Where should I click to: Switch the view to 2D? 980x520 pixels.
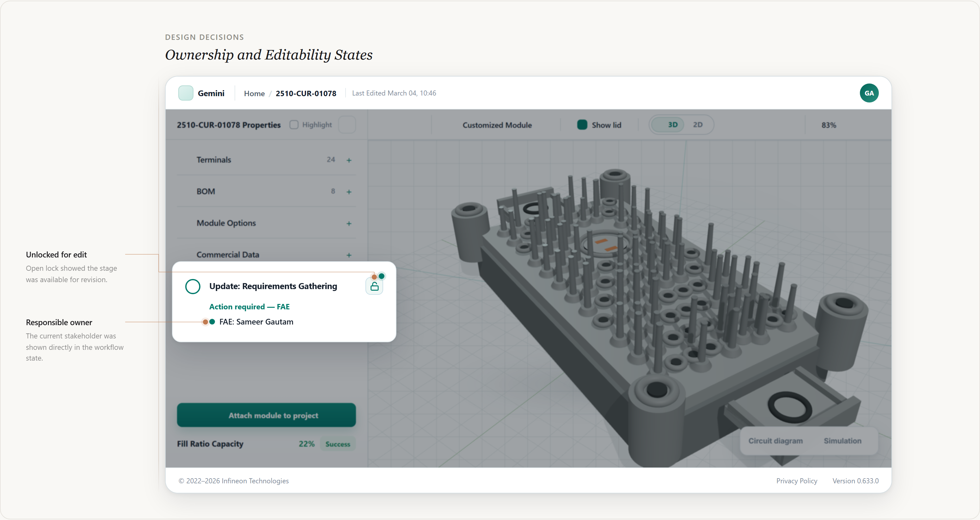coord(698,125)
